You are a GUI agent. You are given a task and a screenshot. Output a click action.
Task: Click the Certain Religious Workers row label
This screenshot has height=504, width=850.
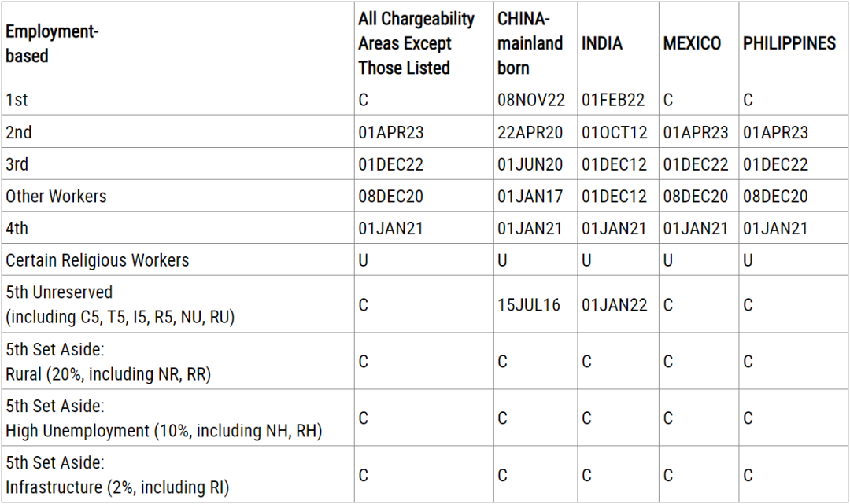pos(97,260)
